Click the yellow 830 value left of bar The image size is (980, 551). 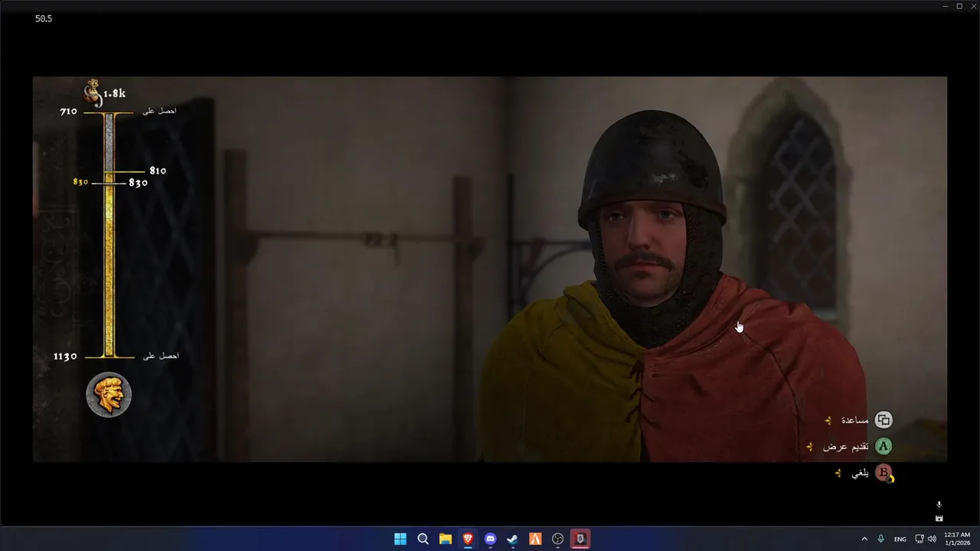(80, 182)
